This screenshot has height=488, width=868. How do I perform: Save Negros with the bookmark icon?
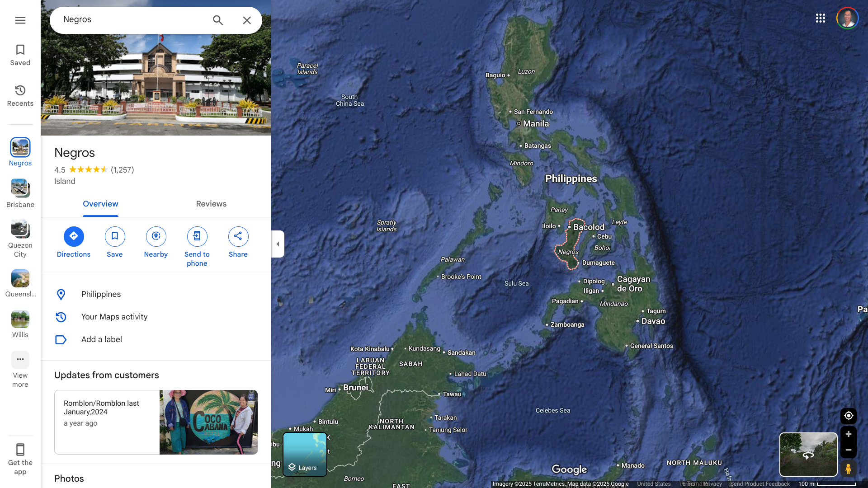pos(115,236)
